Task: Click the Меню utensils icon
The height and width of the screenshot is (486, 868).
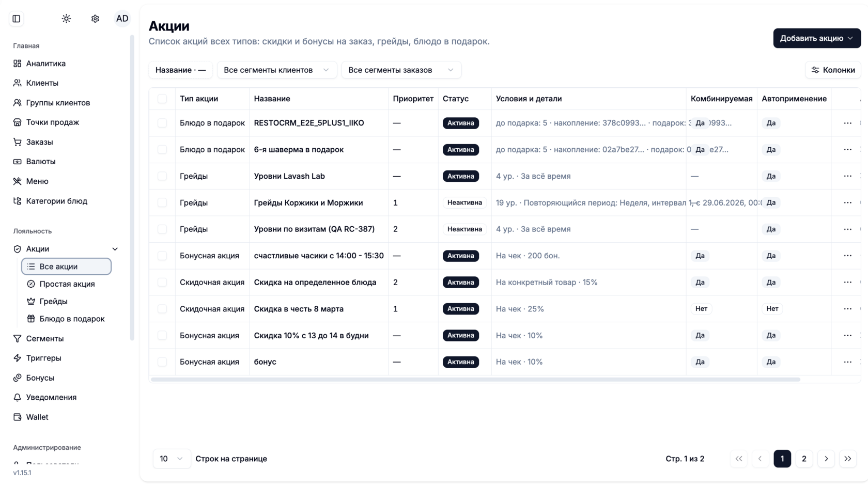Action: tap(17, 181)
